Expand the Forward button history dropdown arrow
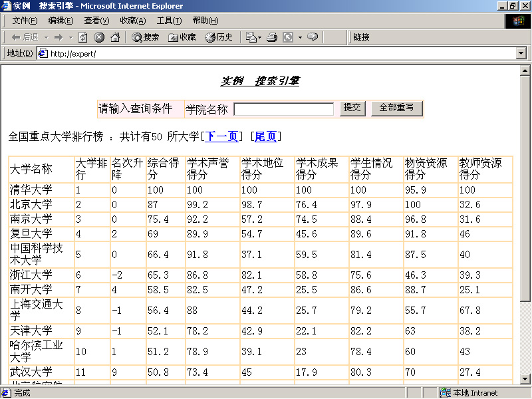Screen dimensions: 532x399 tap(71, 37)
